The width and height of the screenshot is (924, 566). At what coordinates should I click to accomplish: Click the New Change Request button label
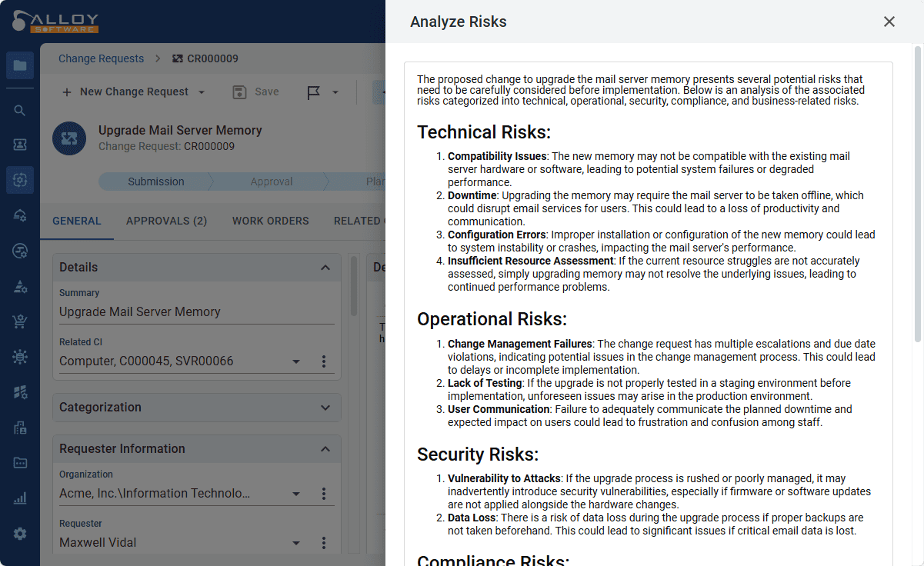pyautogui.click(x=134, y=92)
